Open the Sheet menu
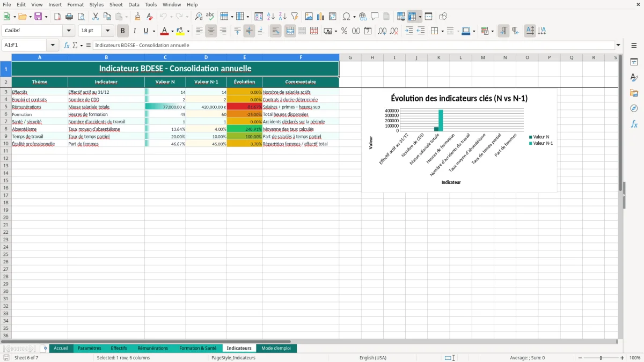Viewport: 644px width, 362px height. pyautogui.click(x=116, y=4)
